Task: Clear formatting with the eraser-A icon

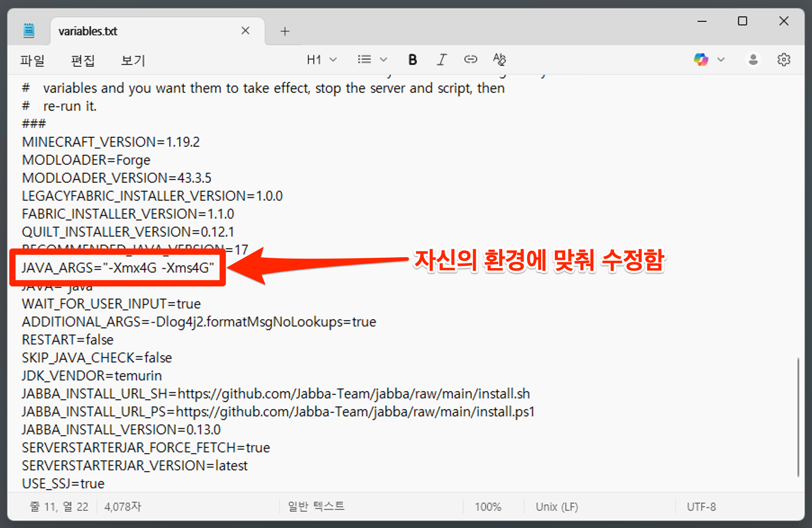Action: (x=500, y=59)
